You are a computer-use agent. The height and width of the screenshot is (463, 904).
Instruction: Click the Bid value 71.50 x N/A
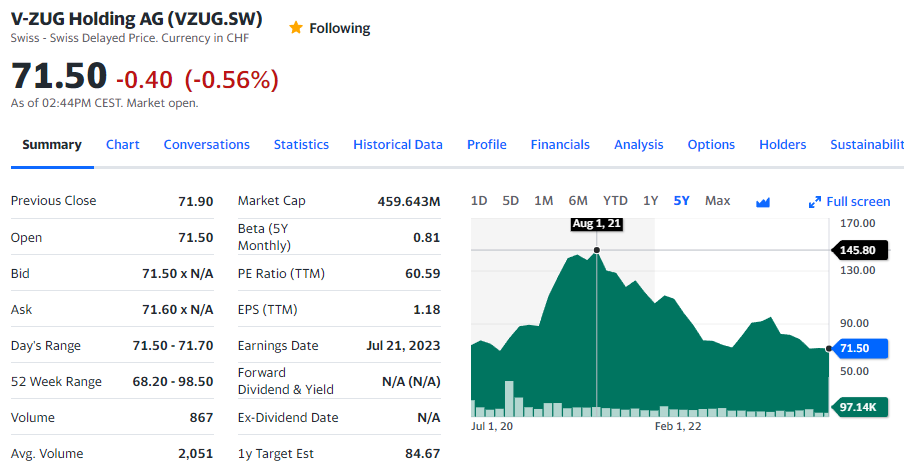(x=178, y=273)
